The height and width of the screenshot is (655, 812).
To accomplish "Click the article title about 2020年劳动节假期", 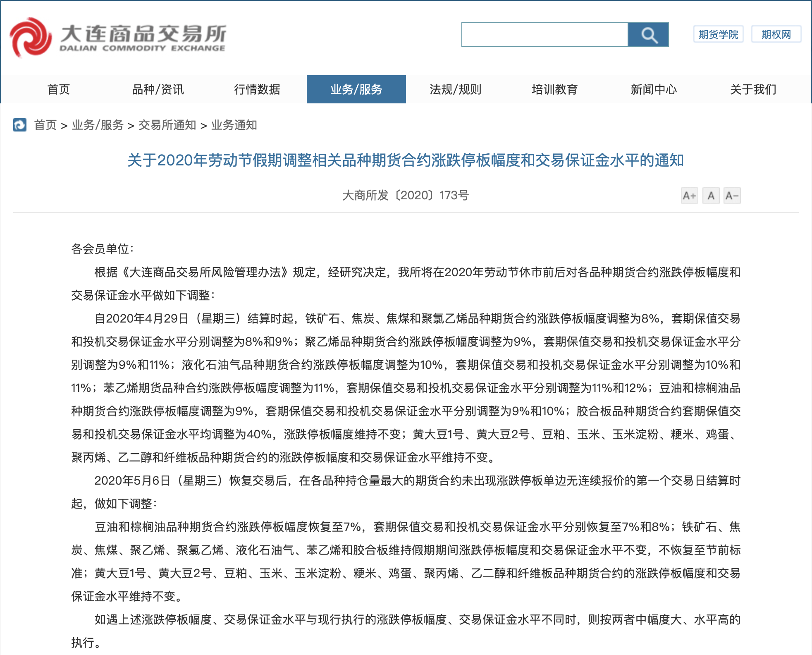I will [406, 160].
